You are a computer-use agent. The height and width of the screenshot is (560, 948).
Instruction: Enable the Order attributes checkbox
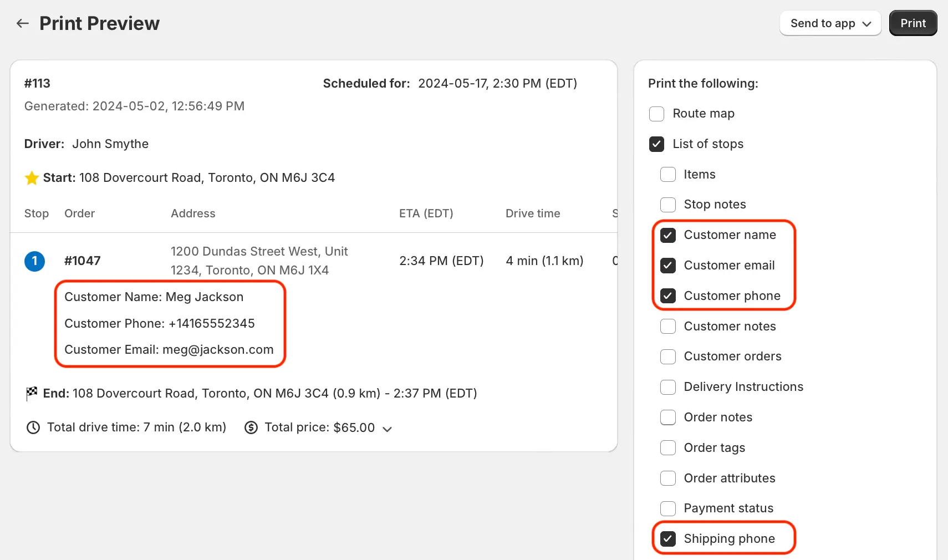pyautogui.click(x=668, y=478)
